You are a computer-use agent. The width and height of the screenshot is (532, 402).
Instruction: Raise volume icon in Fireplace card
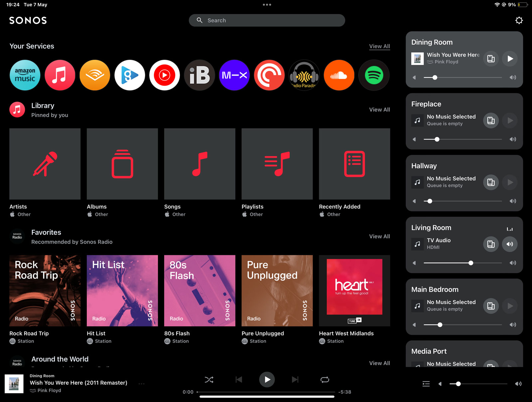[513, 139]
